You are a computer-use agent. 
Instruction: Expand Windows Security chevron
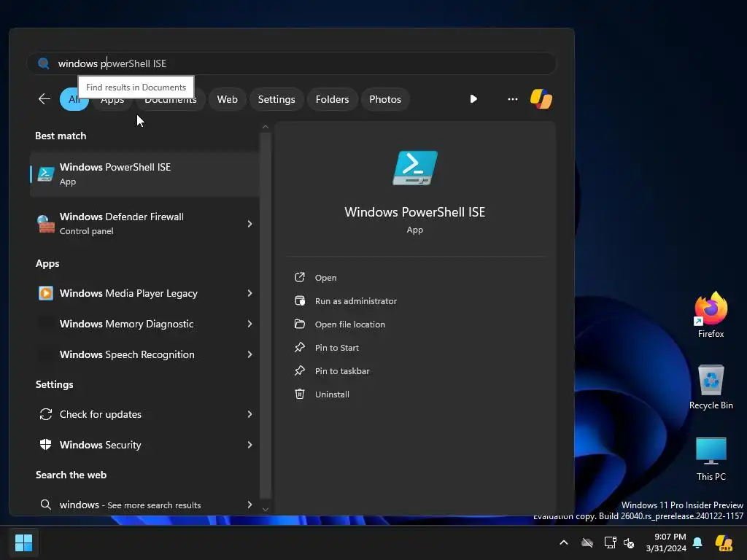(x=249, y=445)
